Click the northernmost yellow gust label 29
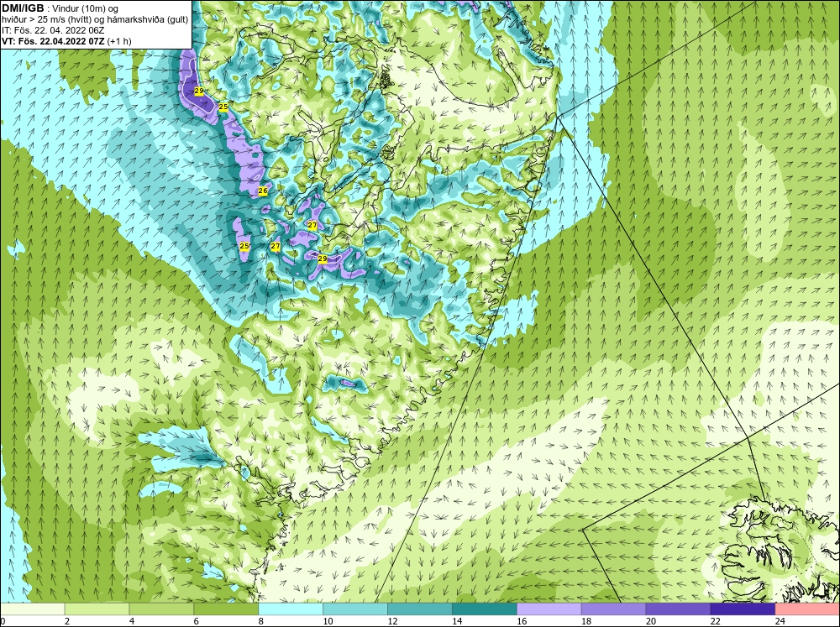This screenshot has width=840, height=627. (x=199, y=91)
